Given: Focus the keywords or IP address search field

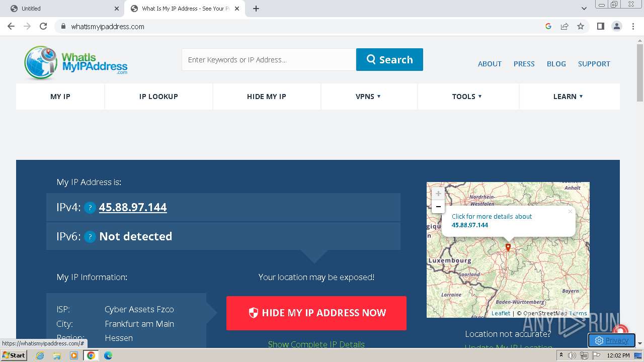Looking at the screenshot, I should pyautogui.click(x=269, y=59).
